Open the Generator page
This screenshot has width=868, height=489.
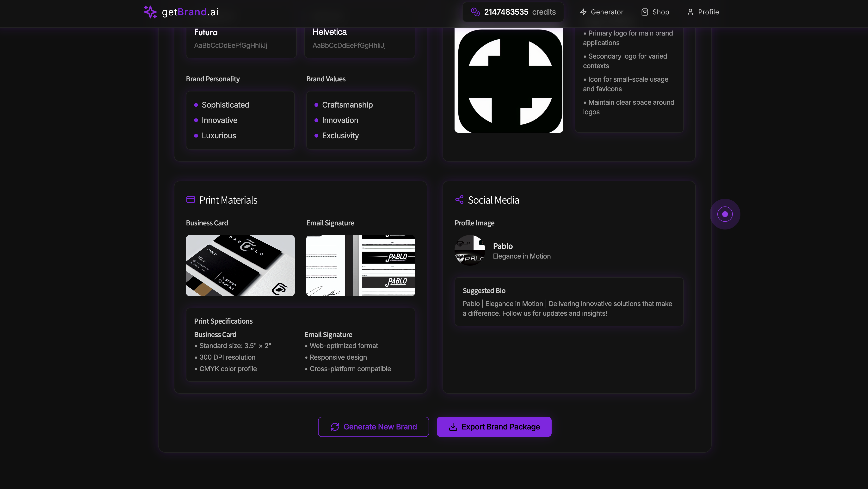(607, 12)
